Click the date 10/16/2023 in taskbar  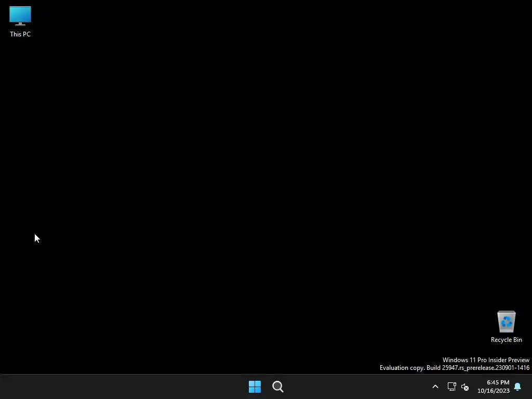(494, 391)
